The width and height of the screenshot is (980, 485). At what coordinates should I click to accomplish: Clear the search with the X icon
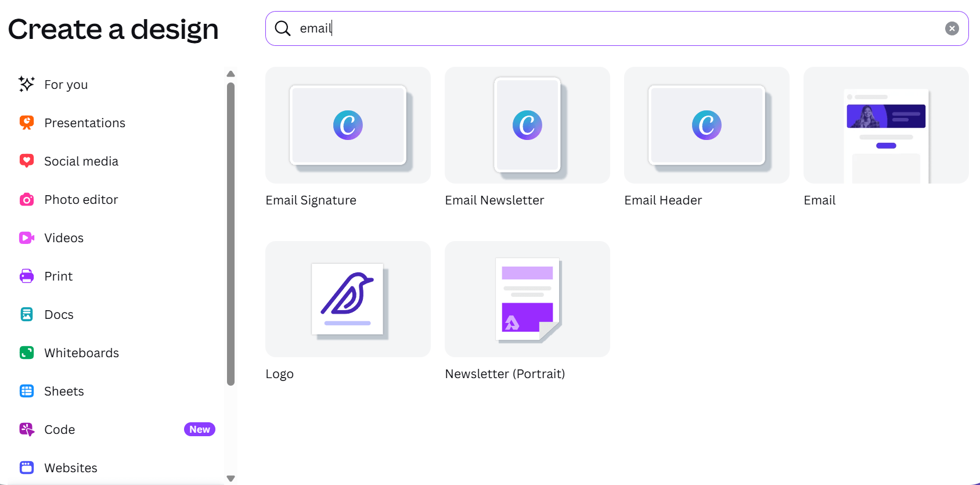(x=952, y=28)
